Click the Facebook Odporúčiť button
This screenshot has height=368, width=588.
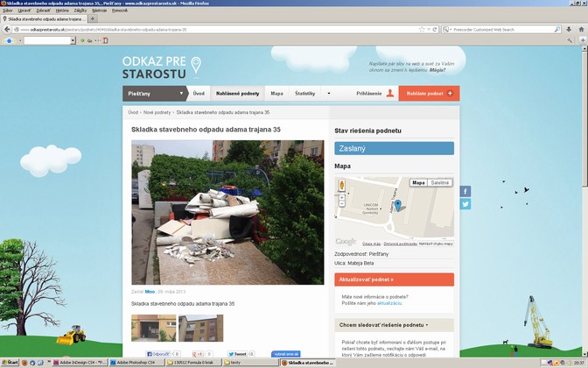[158, 354]
